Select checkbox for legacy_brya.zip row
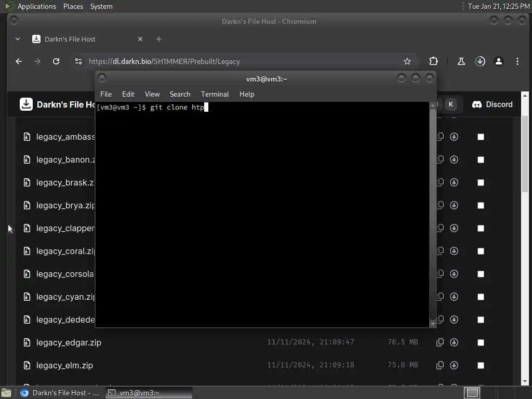The height and width of the screenshot is (399, 532). coord(481,206)
